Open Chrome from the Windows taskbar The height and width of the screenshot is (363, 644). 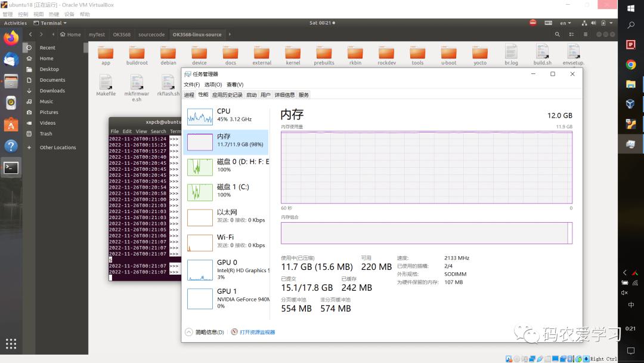[631, 64]
